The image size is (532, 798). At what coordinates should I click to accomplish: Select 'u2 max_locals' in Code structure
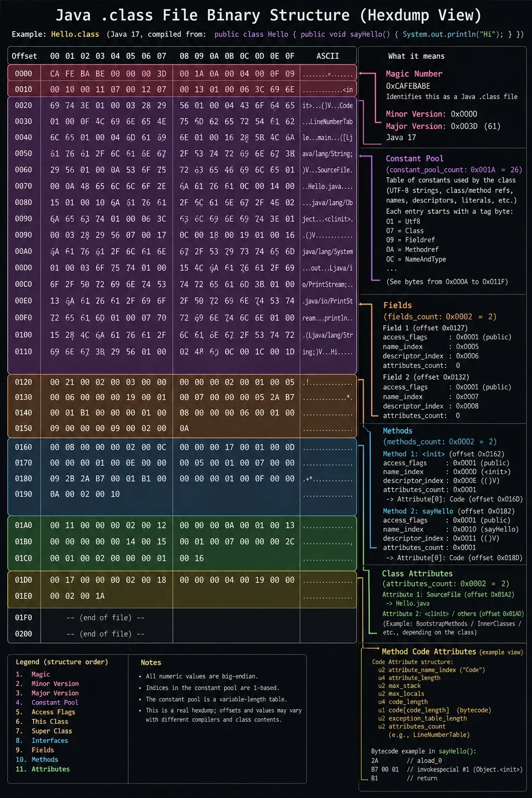(x=401, y=694)
